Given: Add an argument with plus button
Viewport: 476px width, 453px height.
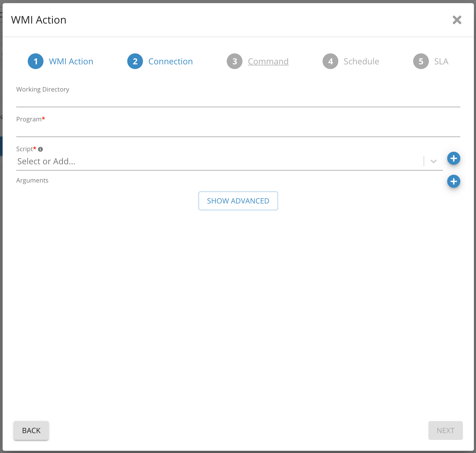Looking at the screenshot, I should 453,182.
